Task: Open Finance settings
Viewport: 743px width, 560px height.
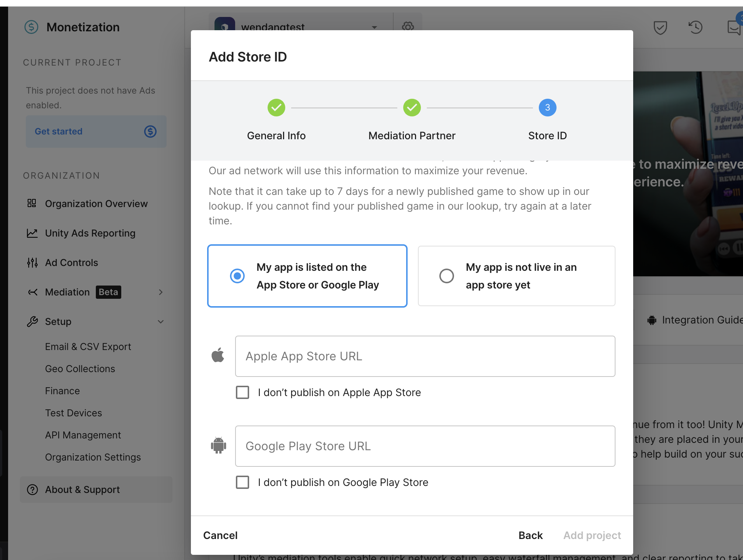Action: (x=62, y=391)
